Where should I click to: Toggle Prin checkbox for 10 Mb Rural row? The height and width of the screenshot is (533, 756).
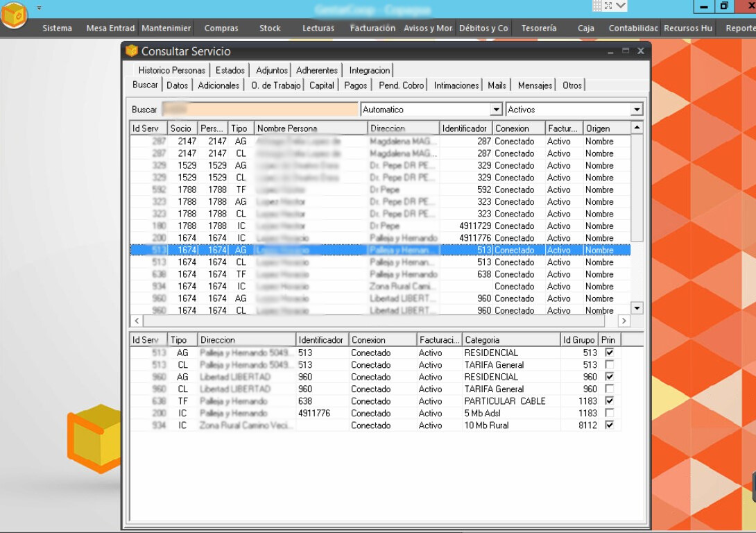pyautogui.click(x=609, y=425)
